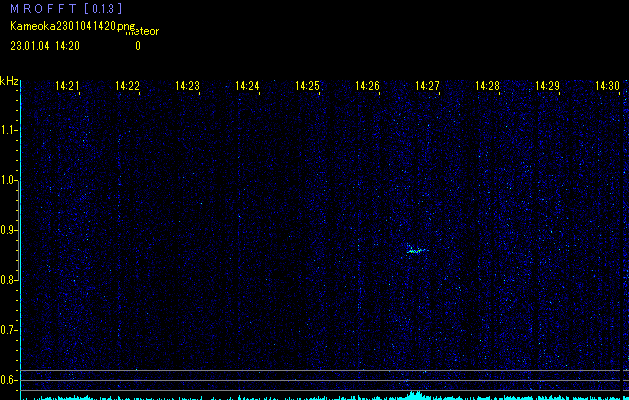Click the bright meteor echo near 14:27
The image size is (629, 400).
coord(417,250)
